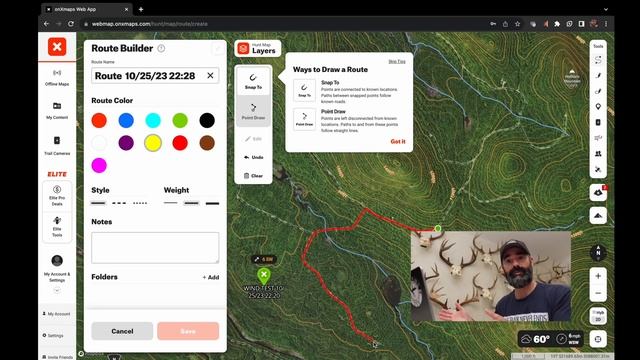Pick the magenta route color
Screen dimensions: 640x360
pos(99,165)
